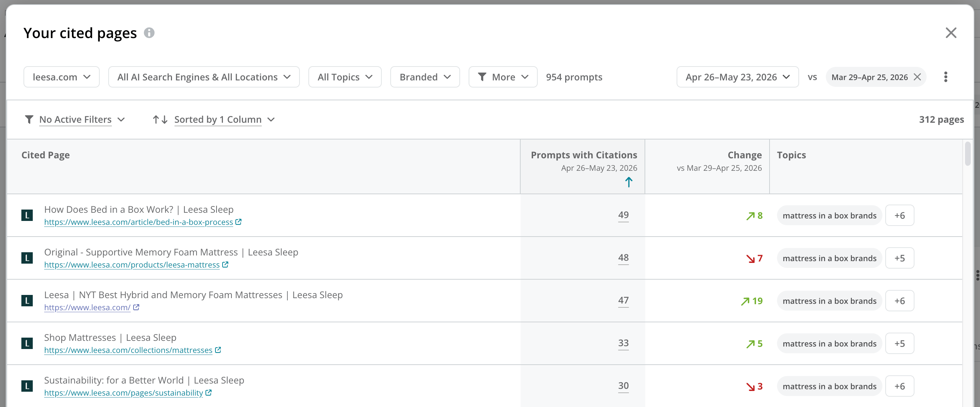Click the 312 pages count label
This screenshot has width=980, height=407.
(941, 120)
